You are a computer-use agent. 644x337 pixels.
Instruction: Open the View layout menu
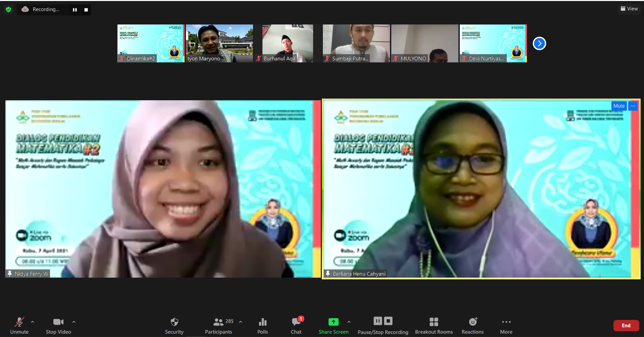point(629,9)
